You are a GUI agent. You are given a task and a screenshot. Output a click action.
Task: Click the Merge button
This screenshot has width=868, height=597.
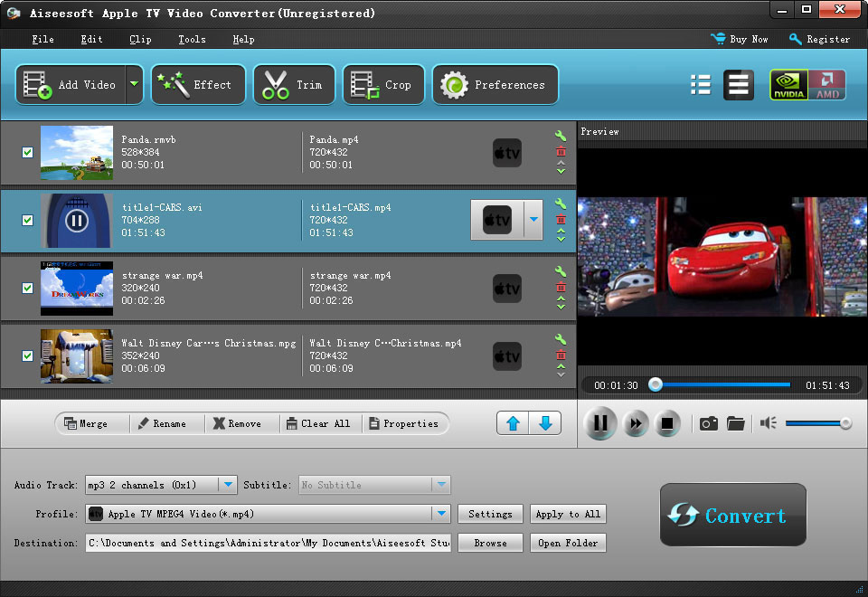click(86, 423)
